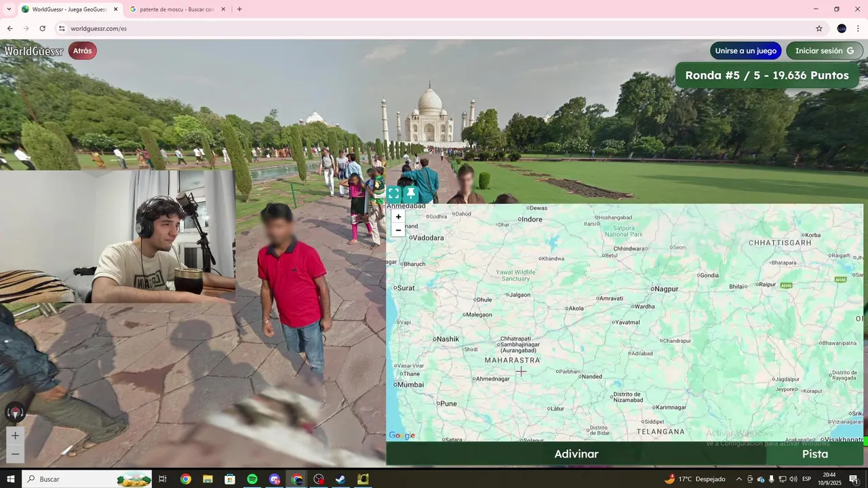This screenshot has width=868, height=488.
Task: Open the Windows Start menu
Action: click(x=11, y=479)
